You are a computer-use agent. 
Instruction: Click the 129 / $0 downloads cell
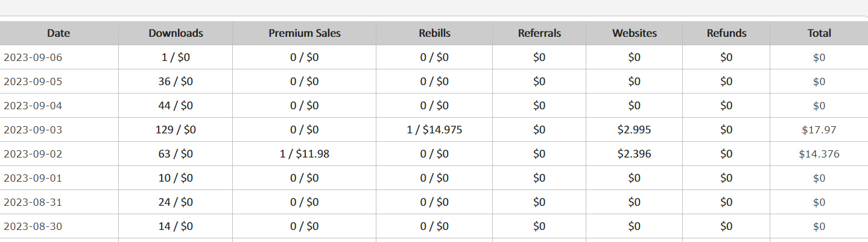pos(176,130)
